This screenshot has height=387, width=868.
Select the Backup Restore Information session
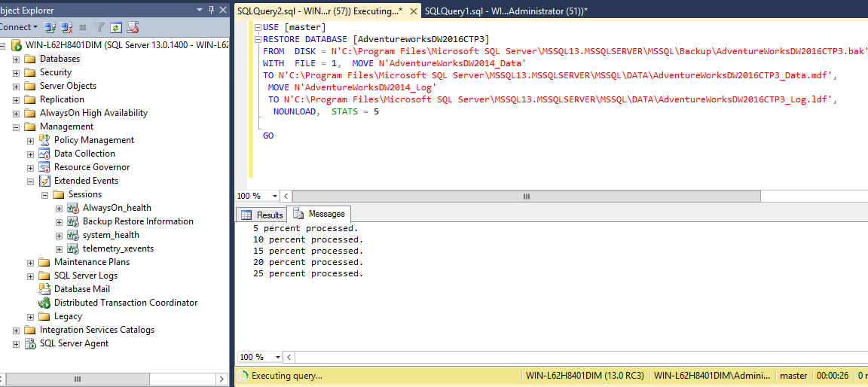click(x=138, y=221)
